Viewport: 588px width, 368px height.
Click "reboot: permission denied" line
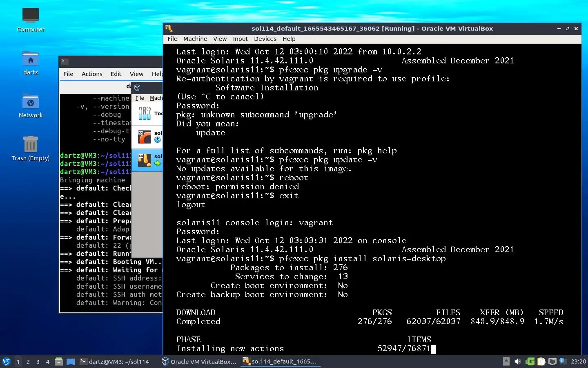point(238,186)
